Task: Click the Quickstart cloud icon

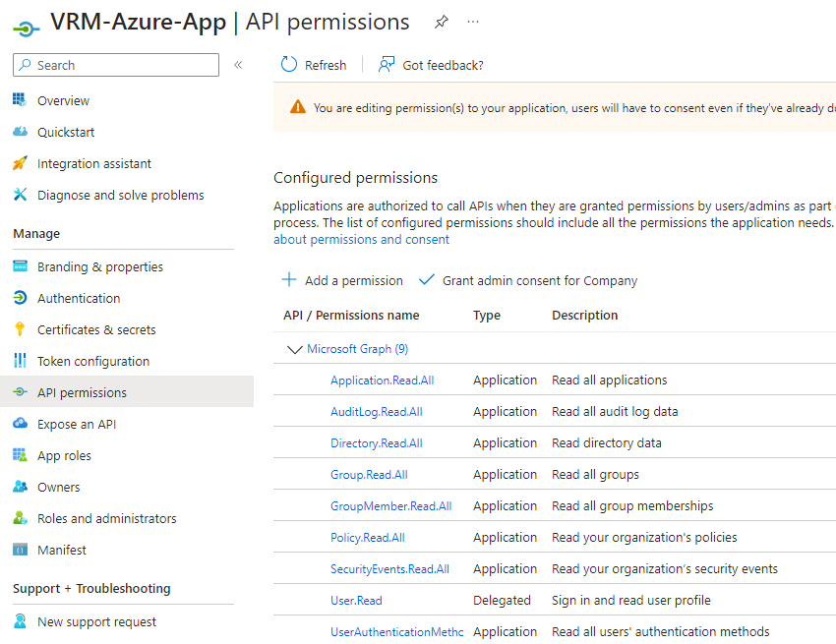Action: tap(20, 131)
